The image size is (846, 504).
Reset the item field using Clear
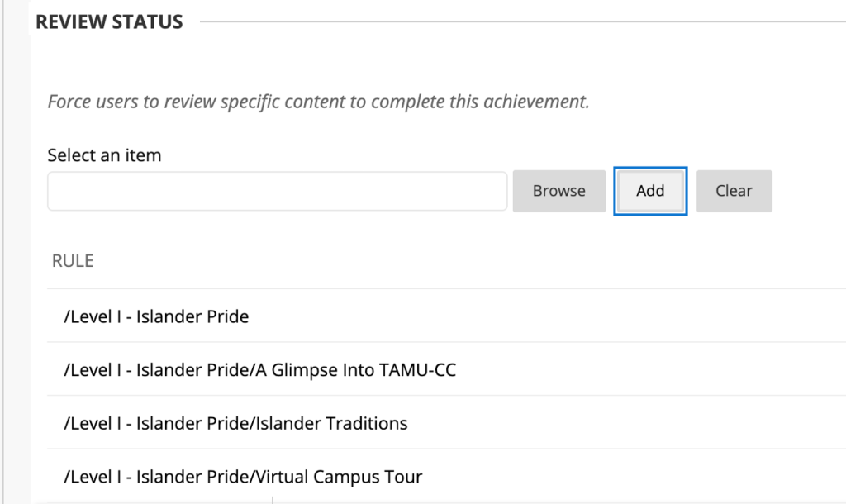(x=734, y=191)
